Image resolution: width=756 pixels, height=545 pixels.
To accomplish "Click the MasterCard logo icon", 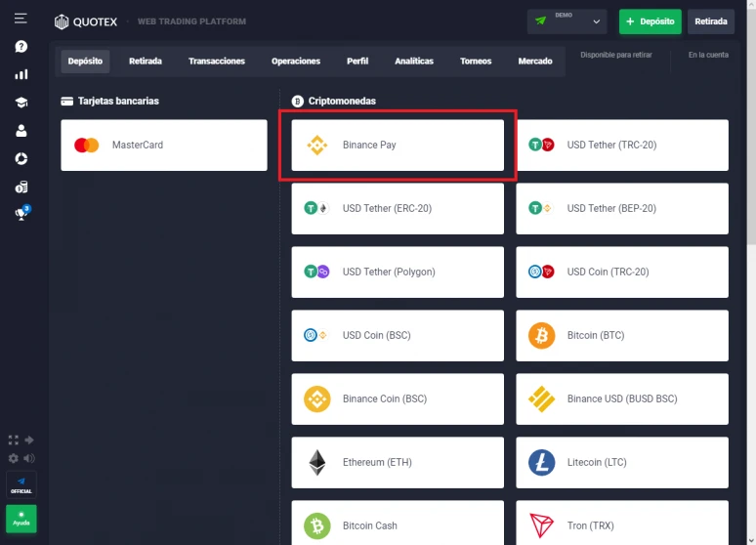I will tap(86, 146).
